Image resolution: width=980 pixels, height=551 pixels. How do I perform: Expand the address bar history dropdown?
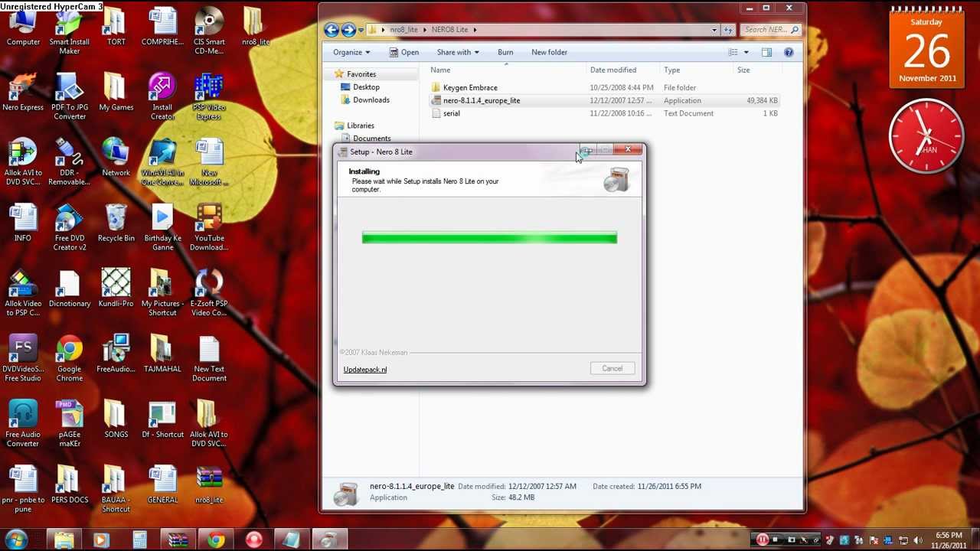coord(714,30)
